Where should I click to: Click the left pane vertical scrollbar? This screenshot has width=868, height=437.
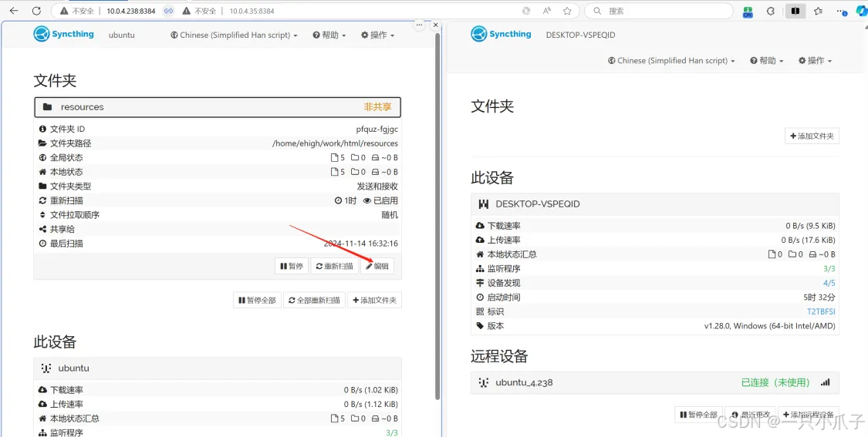click(x=439, y=216)
